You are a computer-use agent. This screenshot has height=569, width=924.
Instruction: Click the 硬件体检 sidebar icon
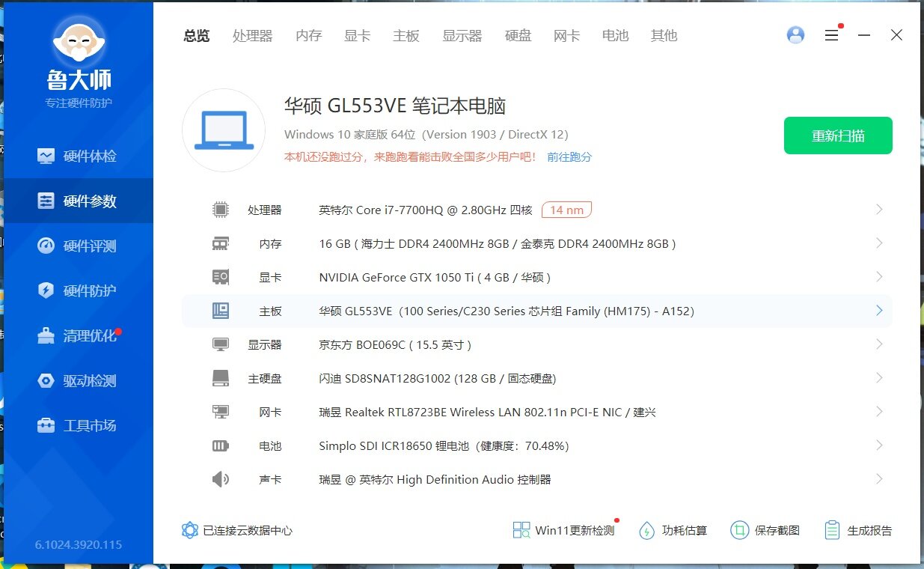[46, 156]
